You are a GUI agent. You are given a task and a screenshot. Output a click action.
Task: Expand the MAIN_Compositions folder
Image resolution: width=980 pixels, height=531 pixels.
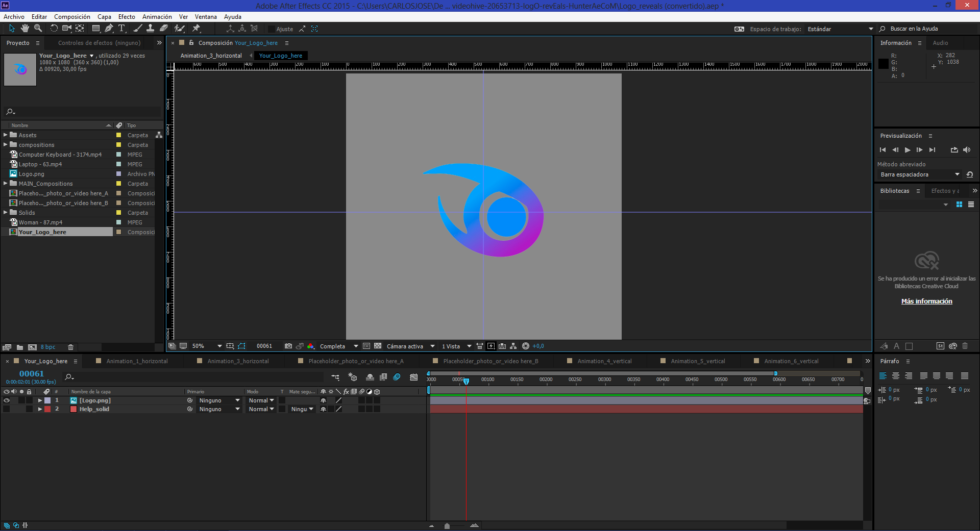click(x=6, y=184)
